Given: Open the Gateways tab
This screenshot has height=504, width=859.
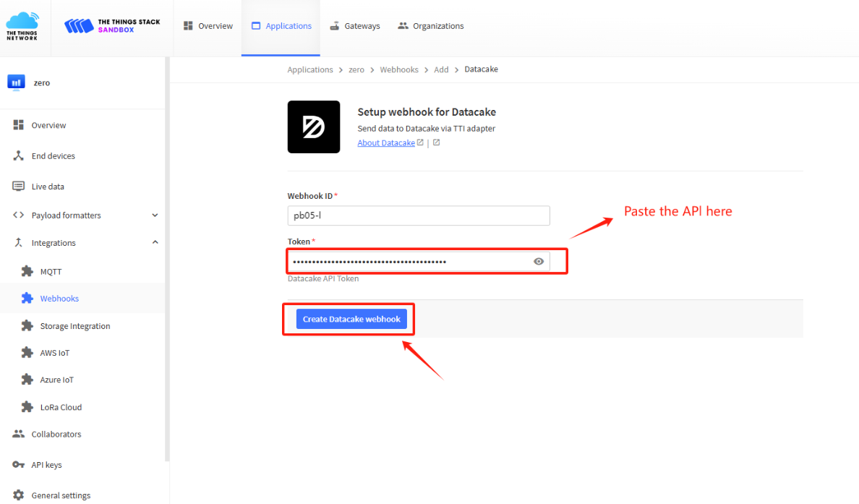Looking at the screenshot, I should coord(354,26).
